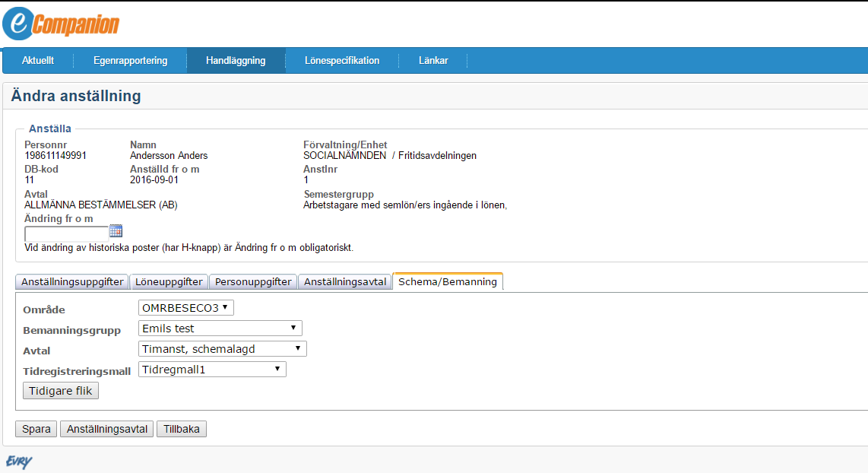Open the Länkar menu
This screenshot has width=868, height=473.
pyautogui.click(x=433, y=61)
